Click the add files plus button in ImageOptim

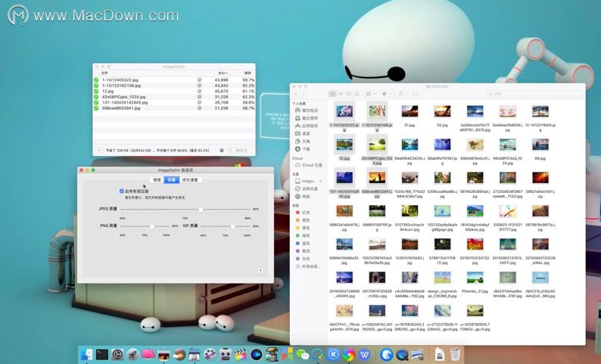coord(100,151)
